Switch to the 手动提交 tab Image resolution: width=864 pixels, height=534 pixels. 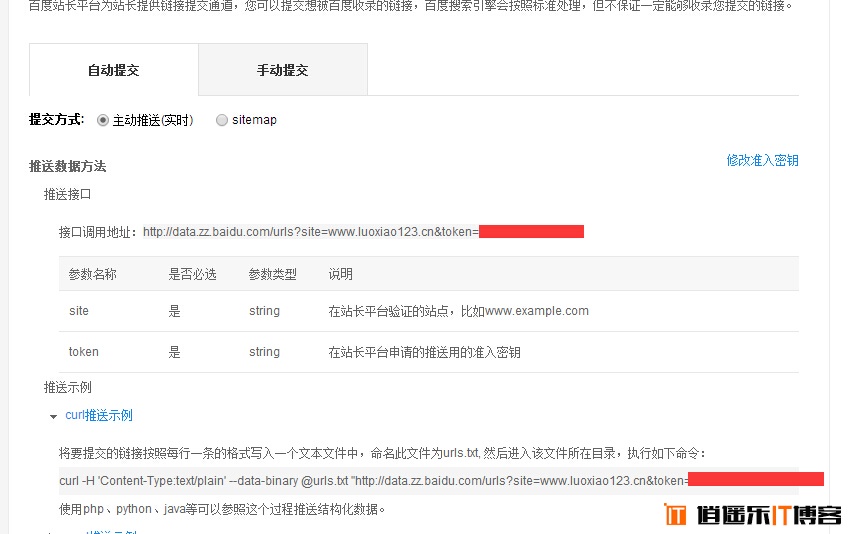click(283, 70)
